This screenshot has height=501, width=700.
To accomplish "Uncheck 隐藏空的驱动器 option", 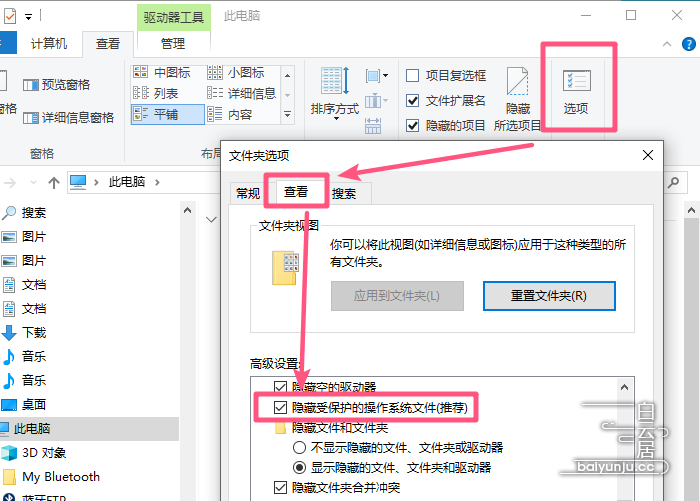I will [x=280, y=387].
